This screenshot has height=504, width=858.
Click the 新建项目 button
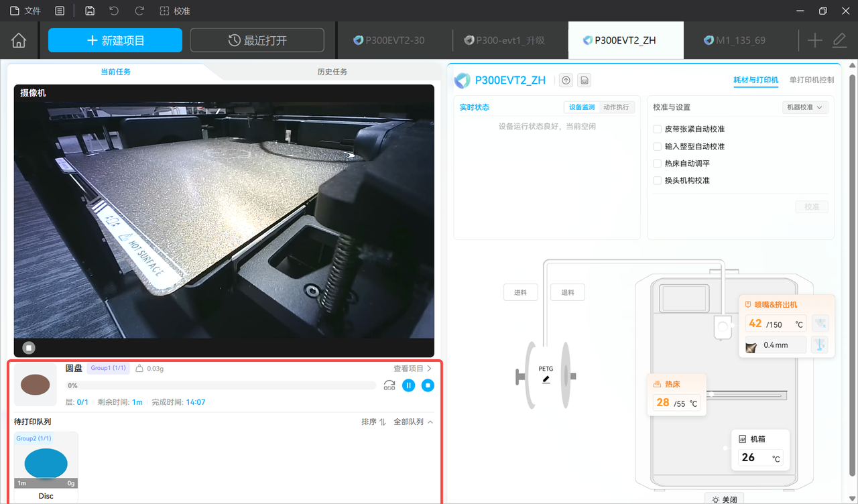(115, 40)
